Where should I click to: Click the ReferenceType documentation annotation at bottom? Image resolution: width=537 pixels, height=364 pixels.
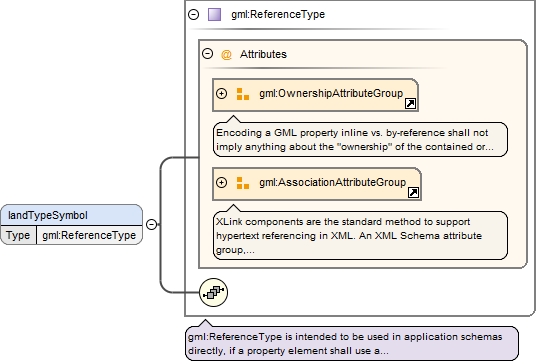pos(352,343)
